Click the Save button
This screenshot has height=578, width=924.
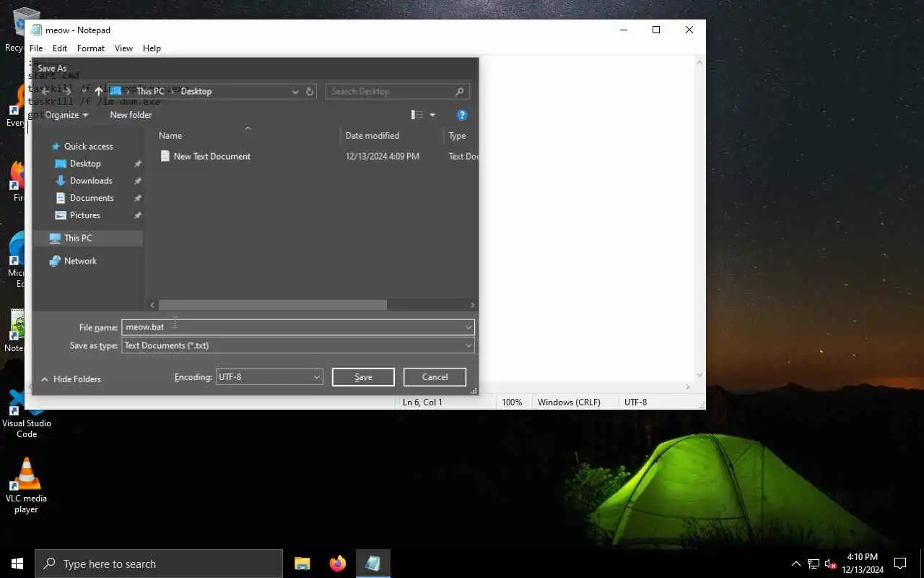click(363, 377)
